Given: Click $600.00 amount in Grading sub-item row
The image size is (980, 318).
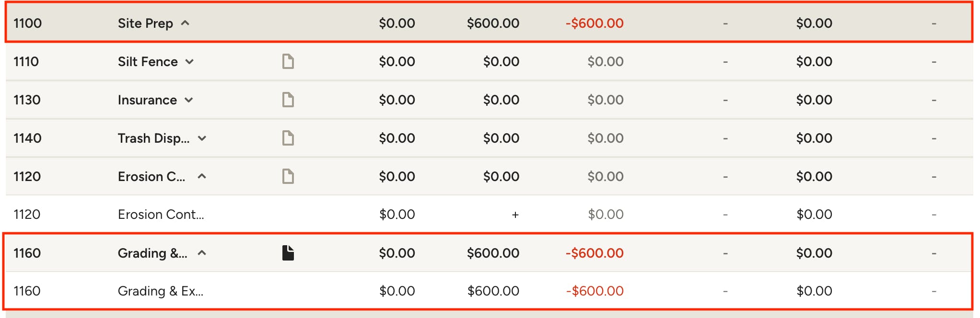Looking at the screenshot, I should (493, 291).
